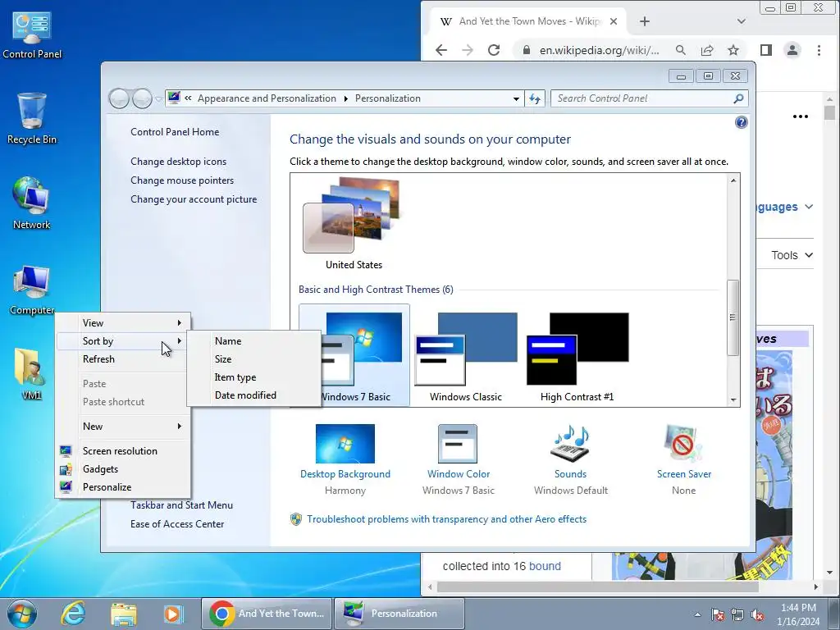Open the New submenu
This screenshot has width=840, height=630.
(x=123, y=427)
